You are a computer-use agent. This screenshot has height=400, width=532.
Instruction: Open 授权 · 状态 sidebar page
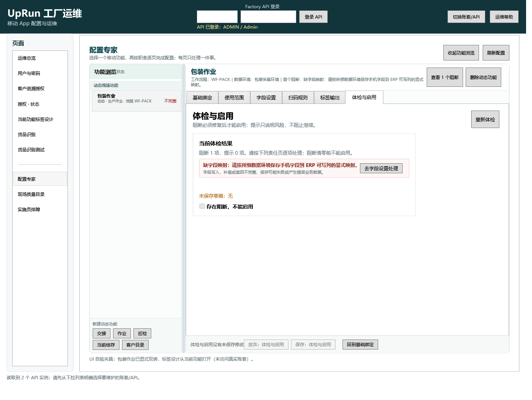click(x=40, y=104)
